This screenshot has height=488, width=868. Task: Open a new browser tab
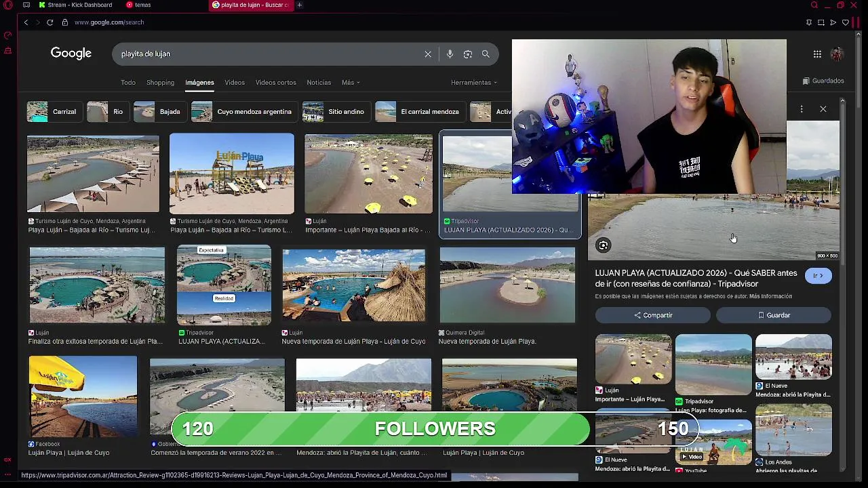[x=299, y=5]
